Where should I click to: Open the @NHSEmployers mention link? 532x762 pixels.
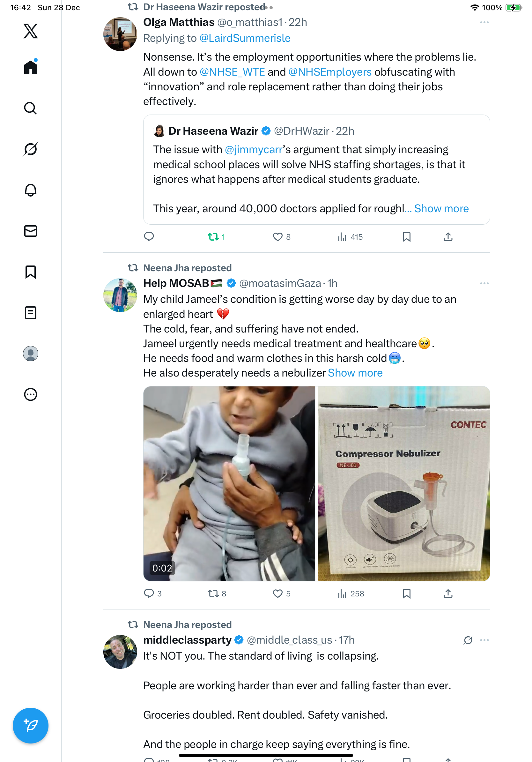tap(330, 72)
